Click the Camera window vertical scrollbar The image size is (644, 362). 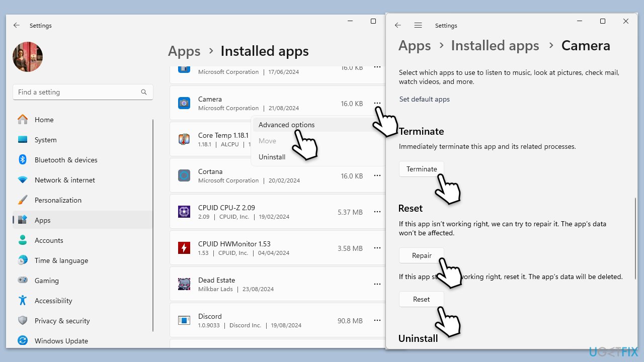[636, 239]
